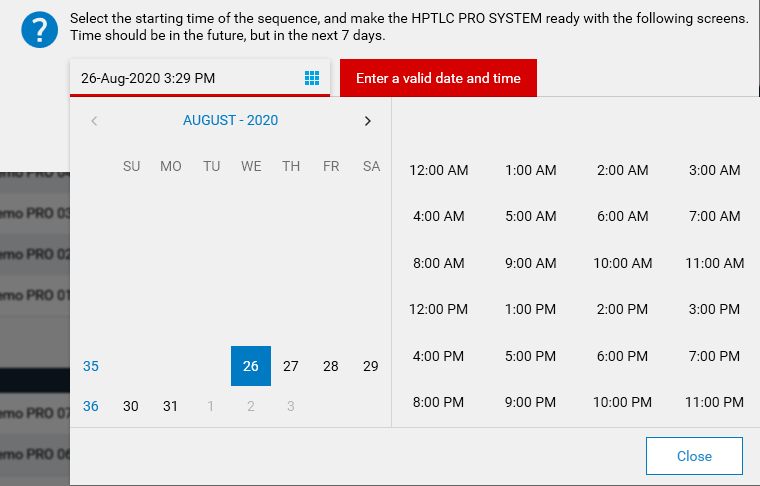Screen dimensions: 760x486
Task: Select week number 35
Action: (91, 366)
